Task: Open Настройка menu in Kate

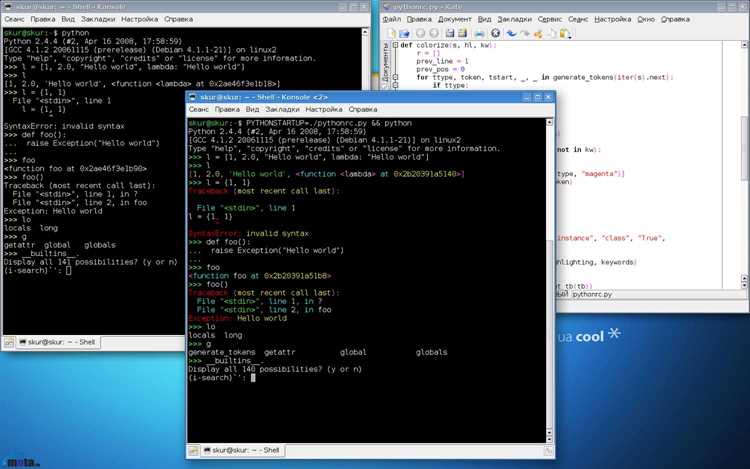Action: click(x=612, y=19)
